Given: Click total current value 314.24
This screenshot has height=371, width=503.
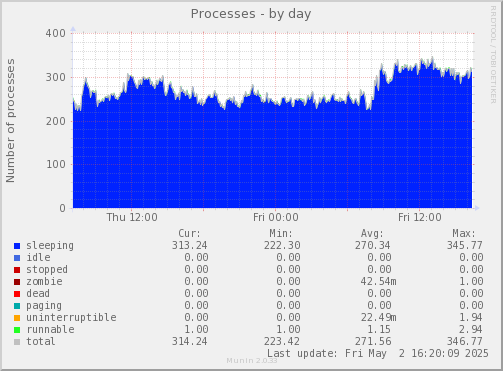Looking at the screenshot, I should click(x=190, y=341).
